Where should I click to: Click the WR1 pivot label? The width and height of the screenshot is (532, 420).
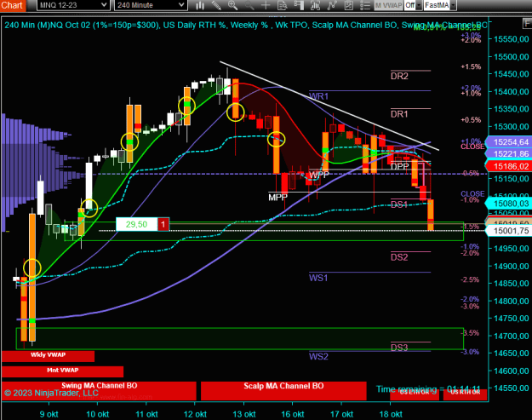pyautogui.click(x=318, y=96)
